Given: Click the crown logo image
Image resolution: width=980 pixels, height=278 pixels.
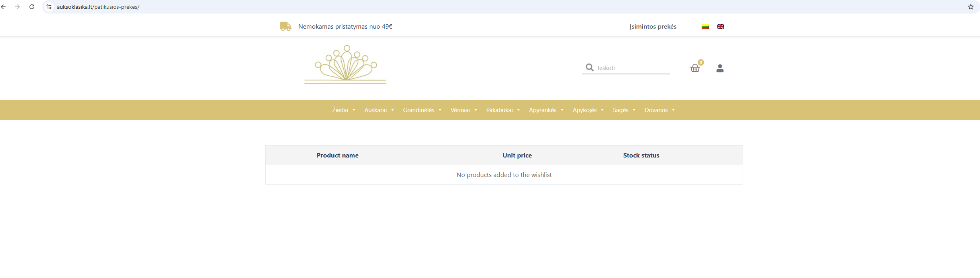Looking at the screenshot, I should coord(345,64).
